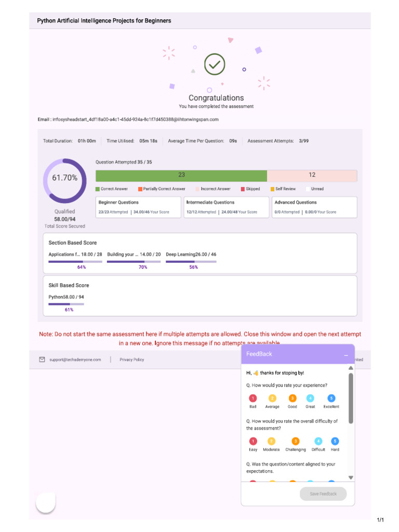Click the Unread legend swatch
Screen dimensions: 399x532
(308, 189)
